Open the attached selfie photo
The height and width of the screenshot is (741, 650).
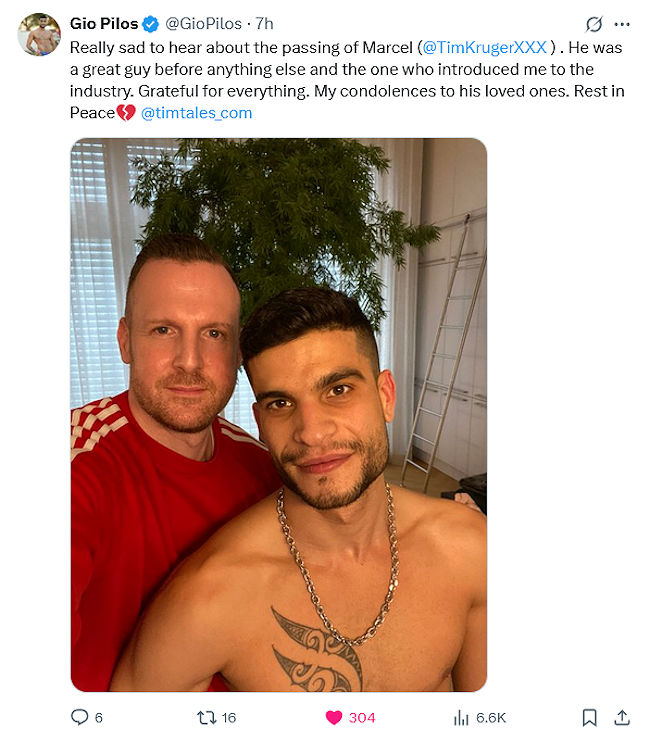point(278,414)
